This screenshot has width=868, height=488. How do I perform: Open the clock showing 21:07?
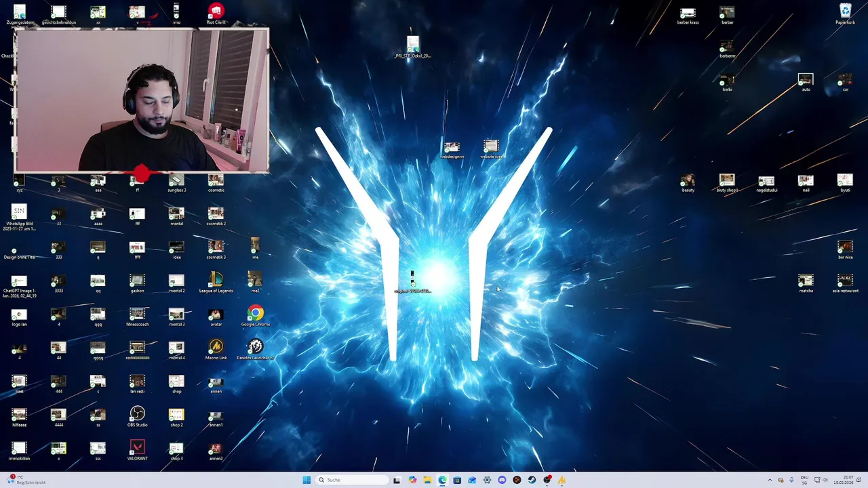tap(843, 480)
